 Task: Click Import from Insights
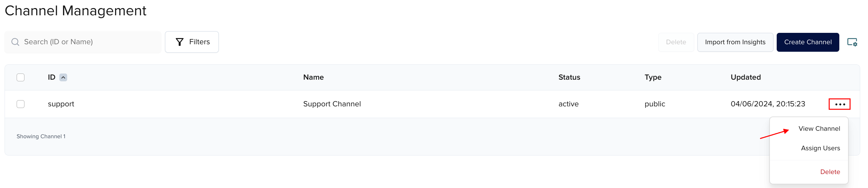coord(735,42)
